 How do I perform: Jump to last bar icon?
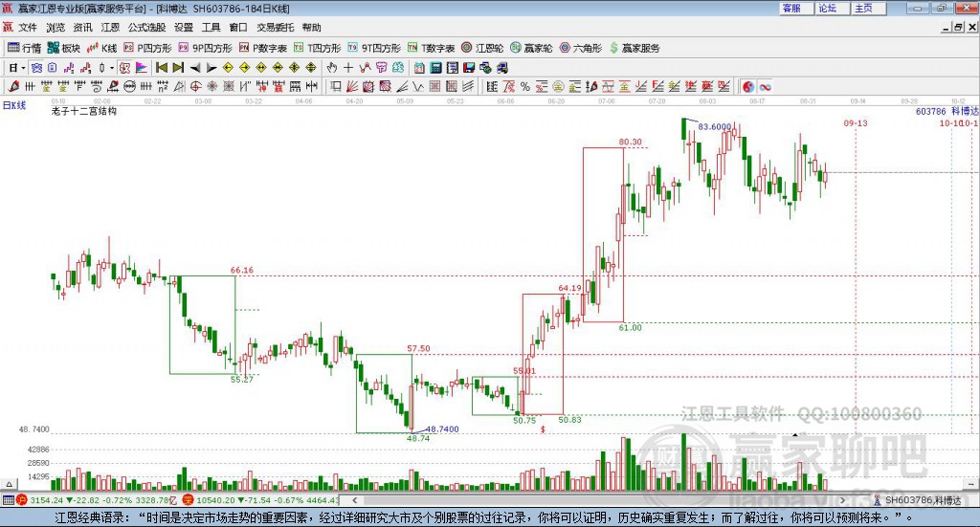[178, 68]
